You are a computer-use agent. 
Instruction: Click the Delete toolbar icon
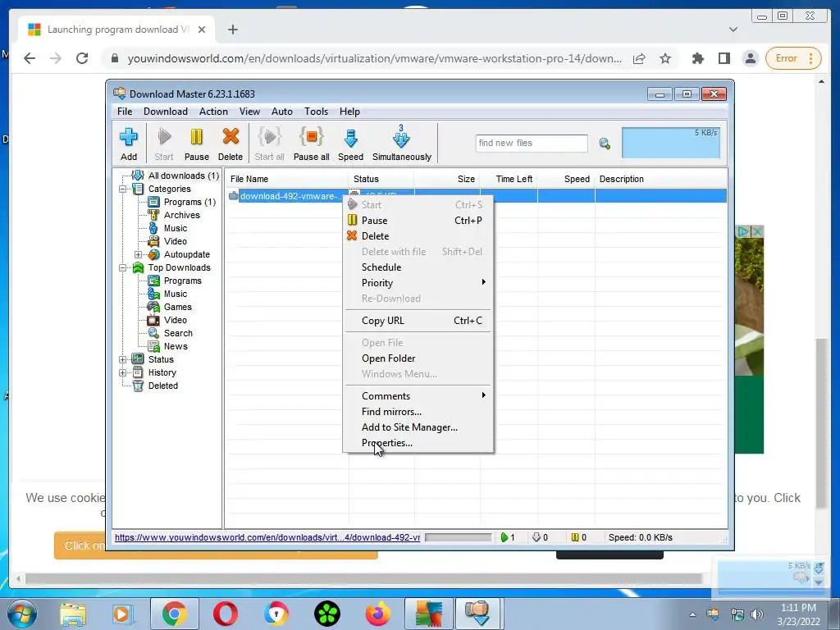(231, 143)
